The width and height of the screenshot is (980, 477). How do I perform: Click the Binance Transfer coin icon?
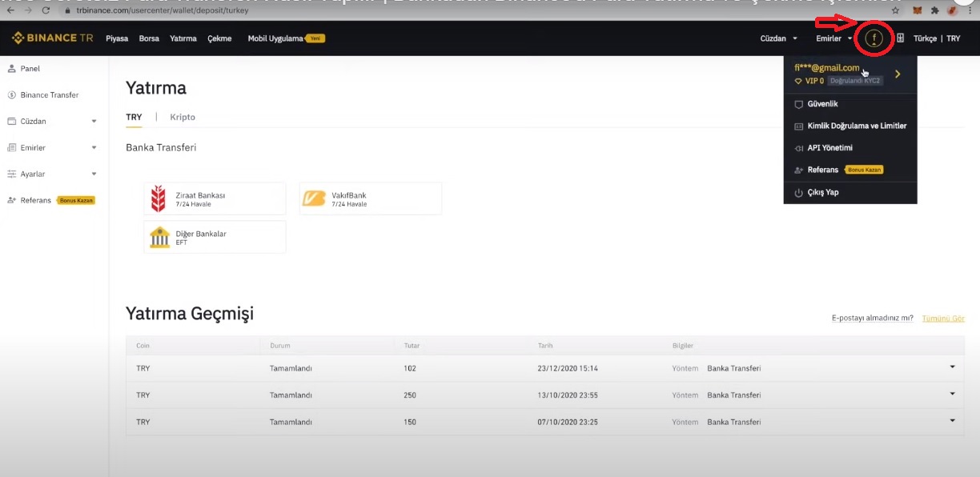[11, 95]
